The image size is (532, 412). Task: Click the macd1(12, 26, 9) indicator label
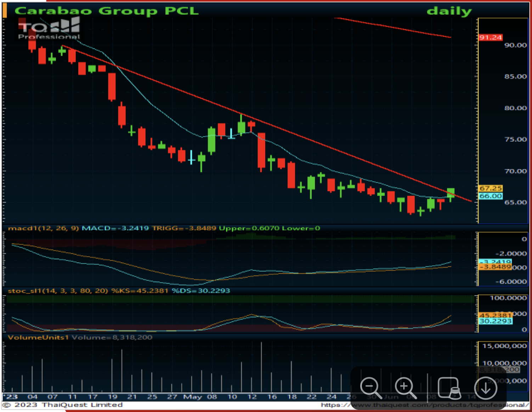coord(44,228)
